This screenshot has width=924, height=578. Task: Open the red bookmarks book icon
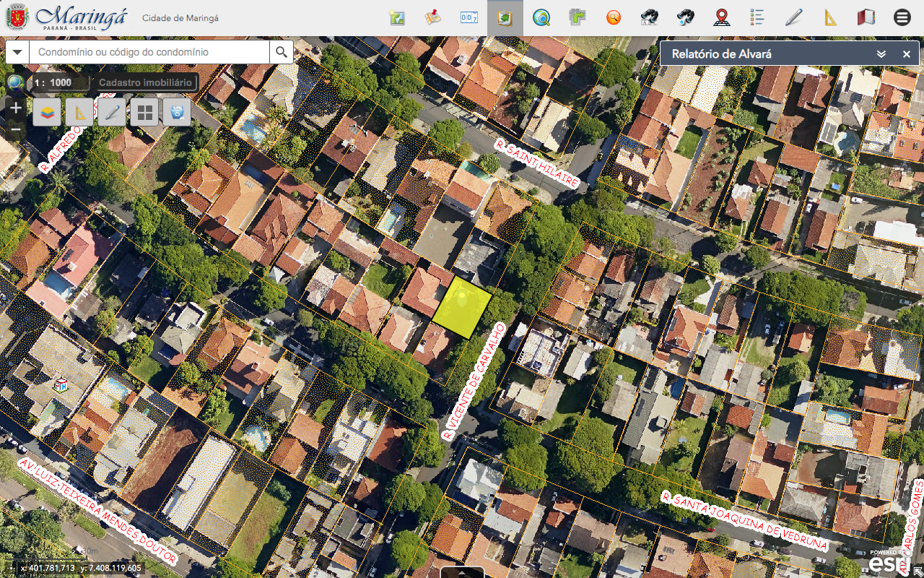tap(866, 17)
